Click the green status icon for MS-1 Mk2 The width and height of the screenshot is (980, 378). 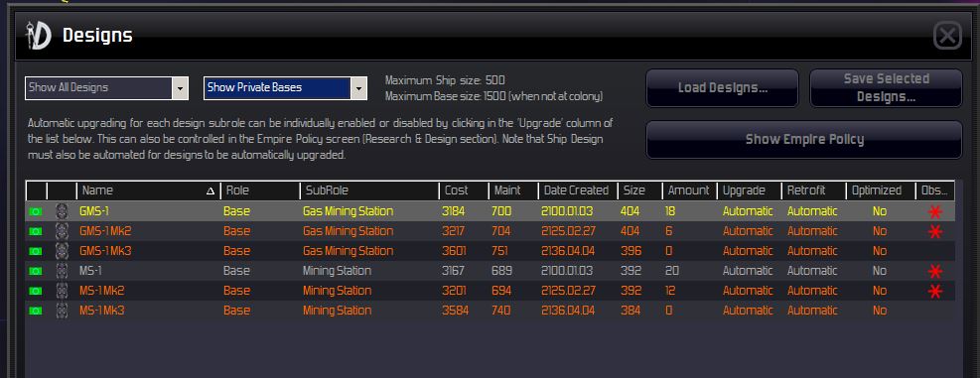pos(36,291)
